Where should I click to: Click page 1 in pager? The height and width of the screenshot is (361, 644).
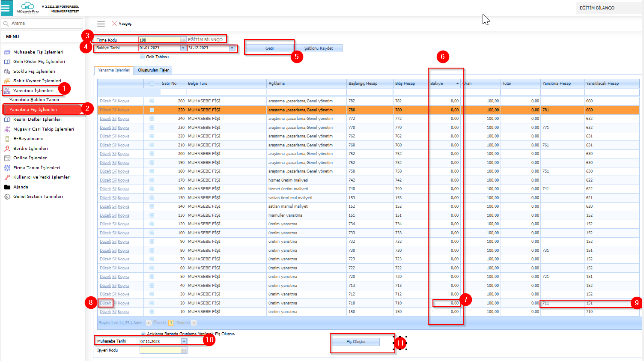pyautogui.click(x=171, y=323)
